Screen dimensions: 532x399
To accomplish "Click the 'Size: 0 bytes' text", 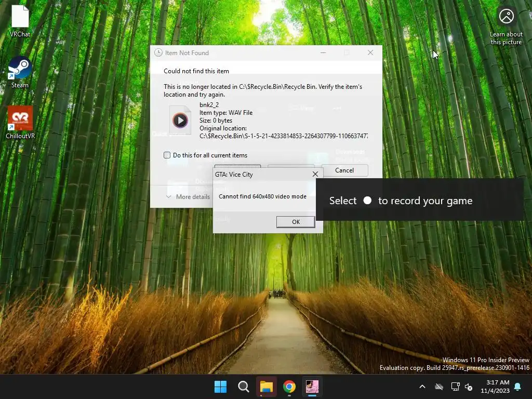I will pyautogui.click(x=216, y=121).
